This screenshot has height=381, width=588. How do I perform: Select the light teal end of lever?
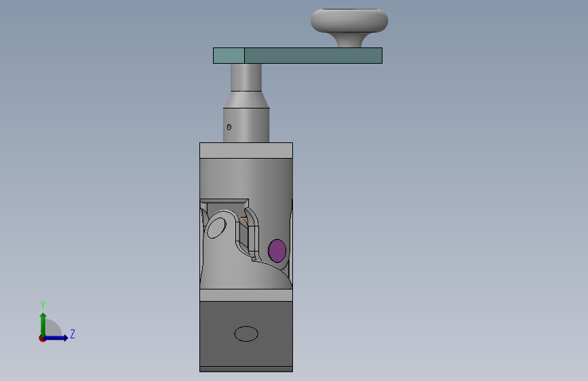[229, 56]
